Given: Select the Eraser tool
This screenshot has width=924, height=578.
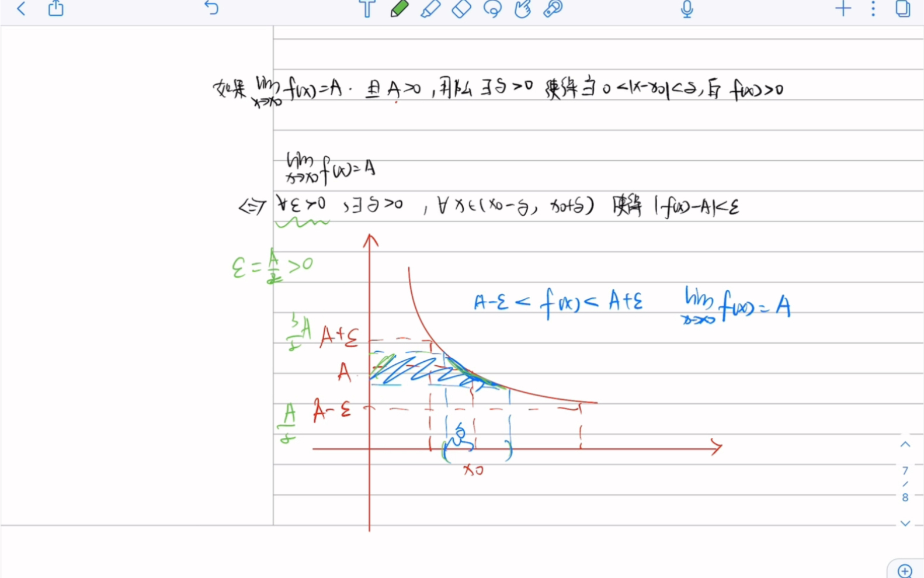Looking at the screenshot, I should point(461,9).
